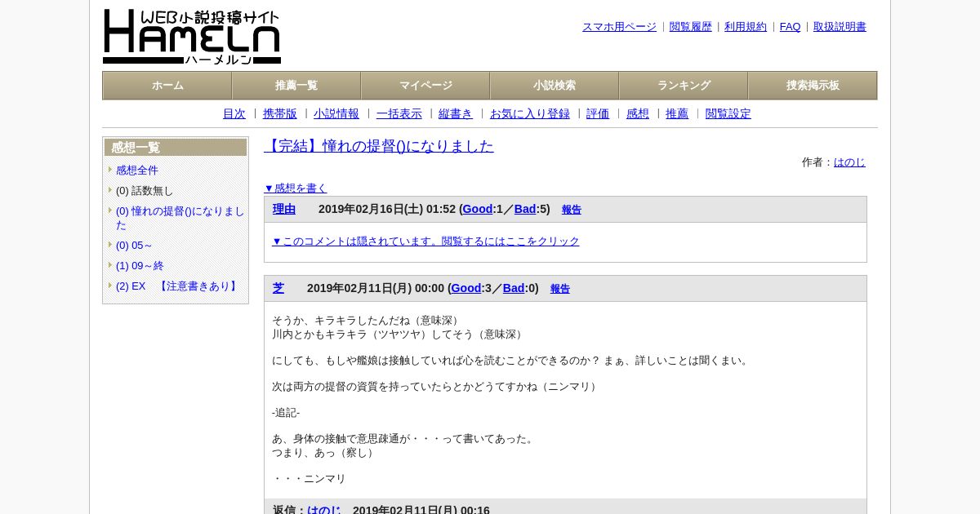Vote Bad on 理由's comment
Image resolution: width=980 pixels, height=514 pixels.
click(525, 210)
